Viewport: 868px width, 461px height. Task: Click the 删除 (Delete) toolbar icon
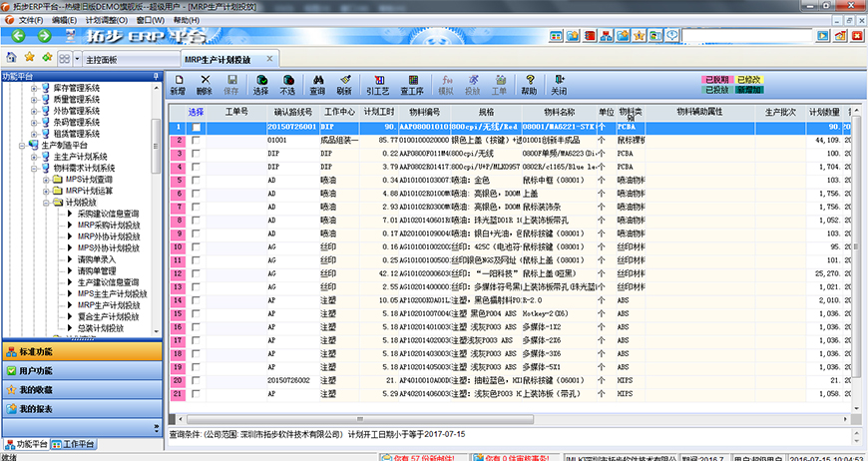pos(205,84)
